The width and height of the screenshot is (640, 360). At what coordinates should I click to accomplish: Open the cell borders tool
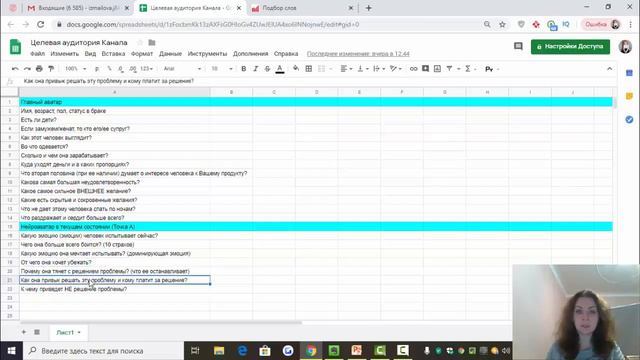click(x=309, y=69)
